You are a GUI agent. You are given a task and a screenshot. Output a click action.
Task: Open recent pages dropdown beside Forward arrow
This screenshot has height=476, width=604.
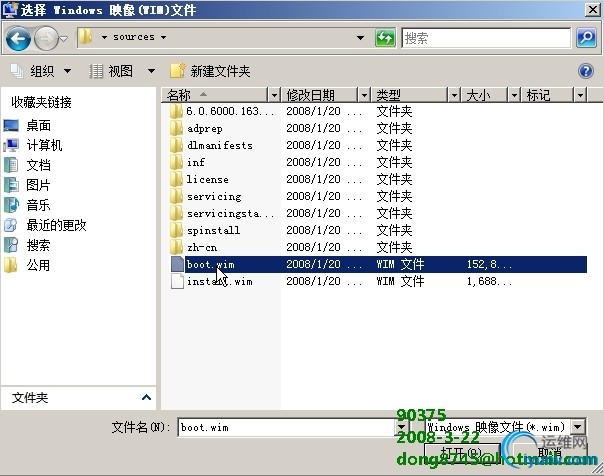coord(64,39)
